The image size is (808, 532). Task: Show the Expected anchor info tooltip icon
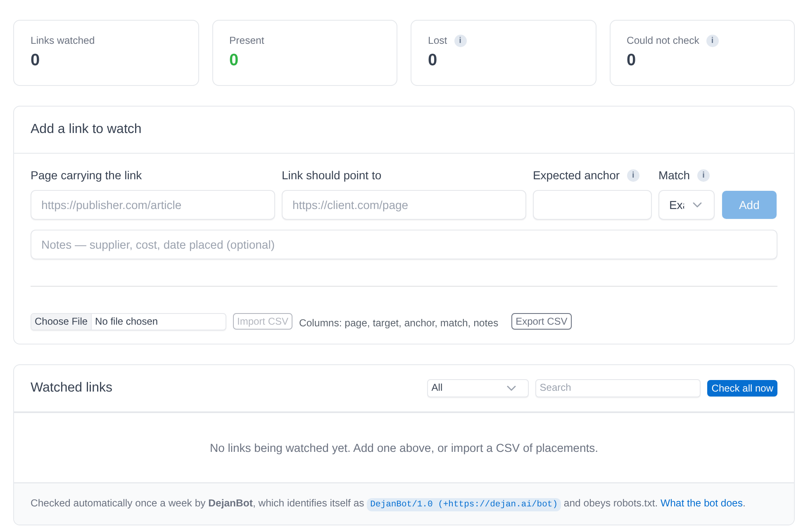(x=633, y=176)
